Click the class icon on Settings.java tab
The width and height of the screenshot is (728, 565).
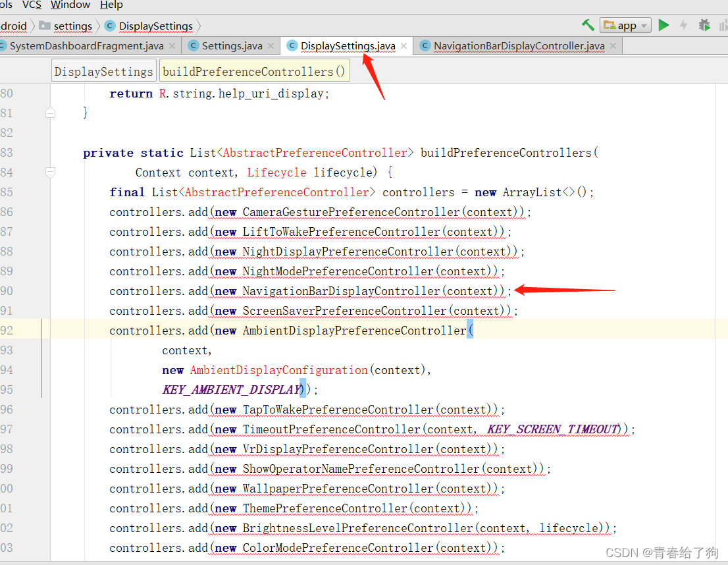point(194,45)
